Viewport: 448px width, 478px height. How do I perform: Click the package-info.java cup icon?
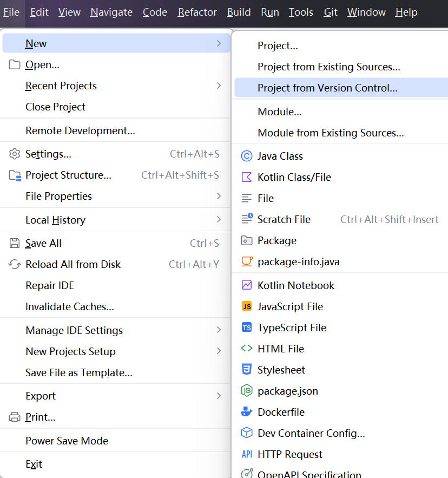pos(247,261)
